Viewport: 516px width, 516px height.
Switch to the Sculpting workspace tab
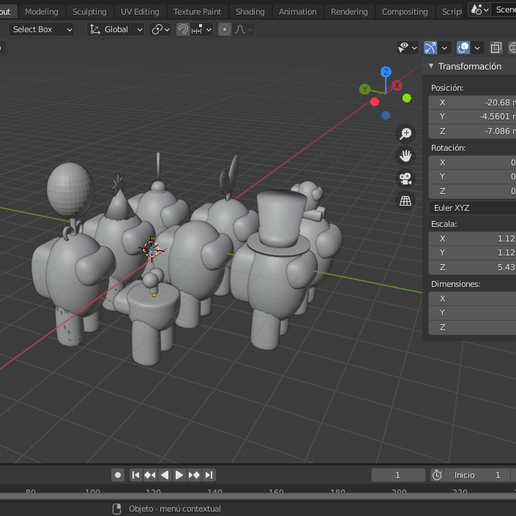pyautogui.click(x=89, y=12)
